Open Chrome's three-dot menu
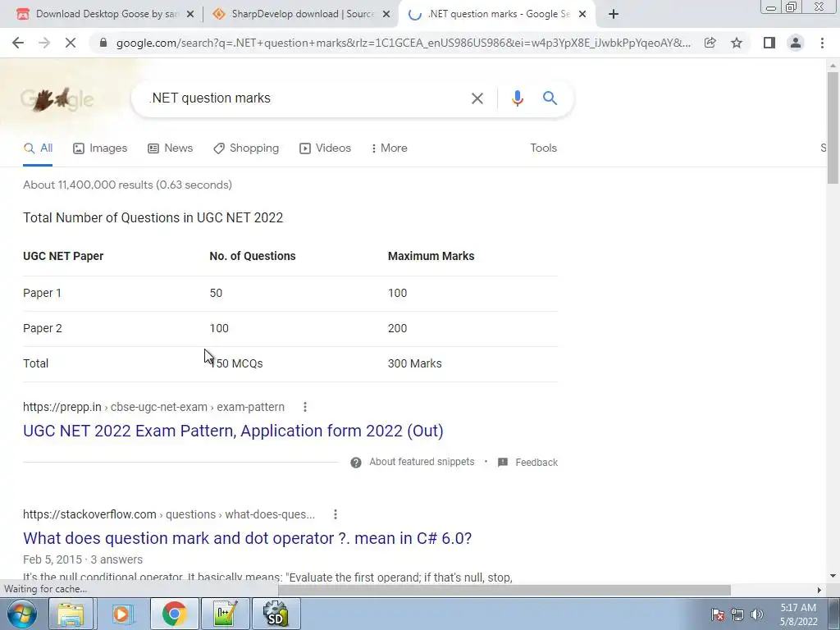840x630 pixels. 822,43
